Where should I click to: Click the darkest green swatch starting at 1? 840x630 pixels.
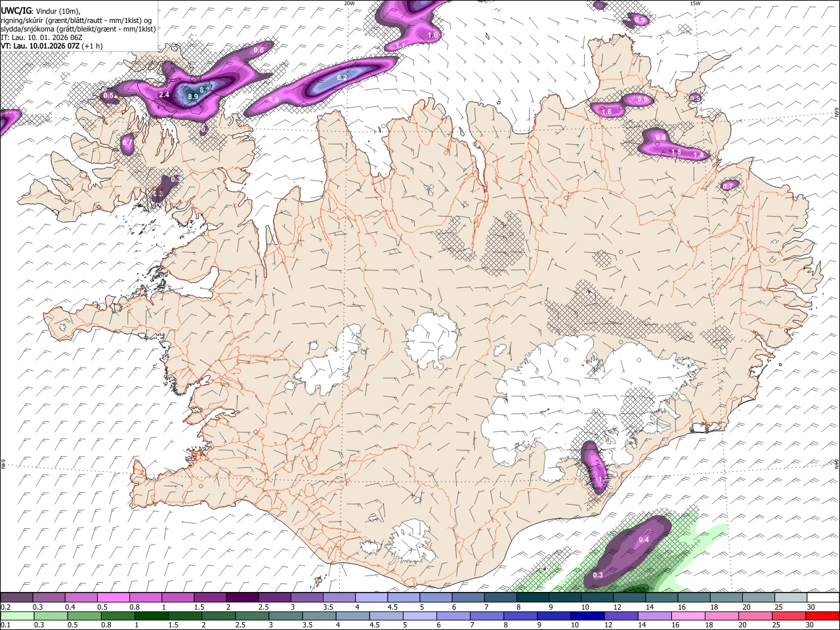click(151, 616)
